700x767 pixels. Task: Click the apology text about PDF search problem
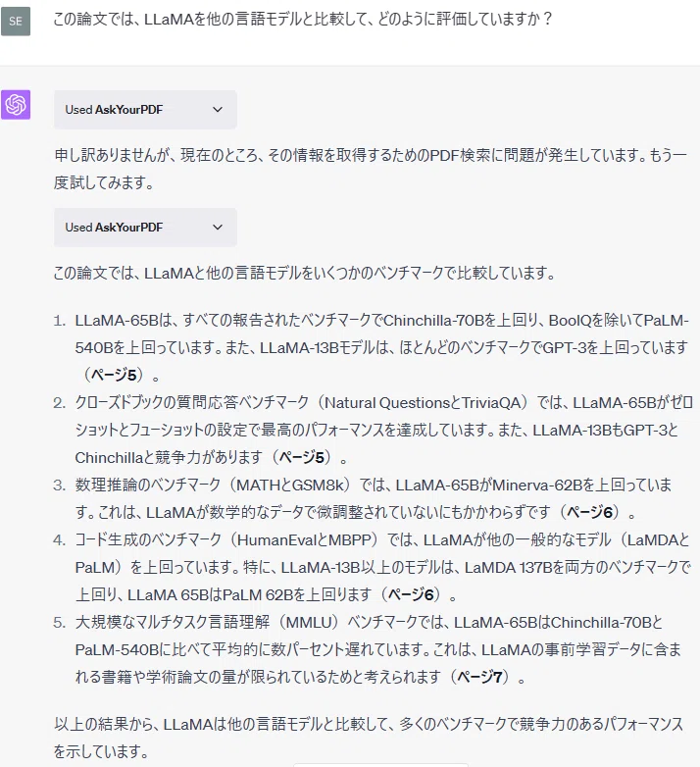pyautogui.click(x=371, y=169)
